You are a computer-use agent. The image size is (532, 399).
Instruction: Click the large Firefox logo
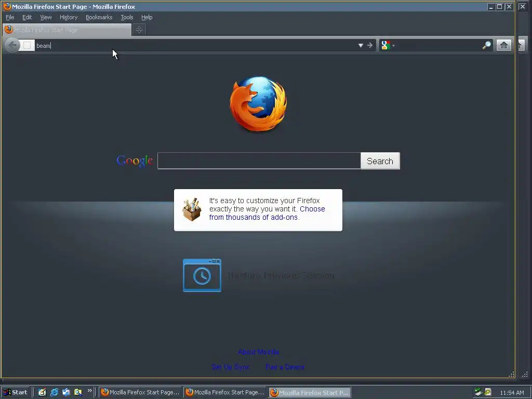[259, 104]
